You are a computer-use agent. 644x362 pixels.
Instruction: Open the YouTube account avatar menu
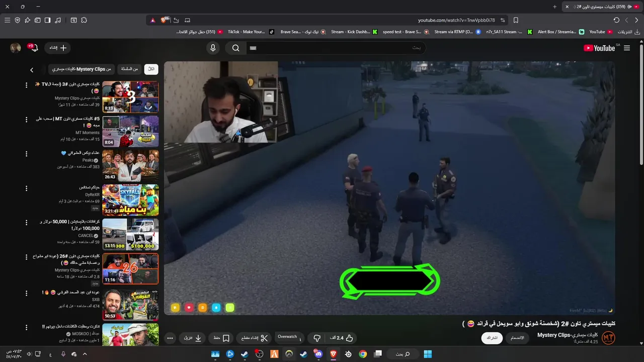tap(16, 48)
